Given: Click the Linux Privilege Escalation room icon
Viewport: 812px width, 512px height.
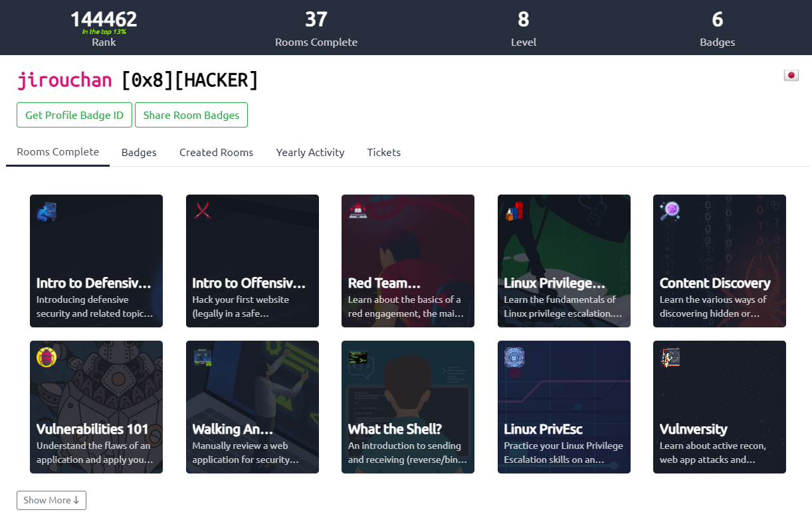Looking at the screenshot, I should point(514,211).
